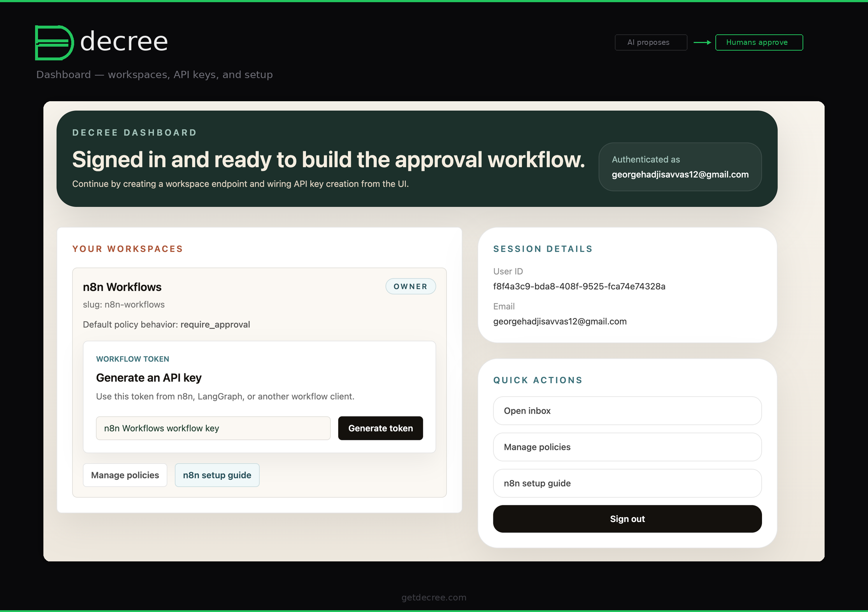Select Manage policies in Quick Actions

coord(627,447)
